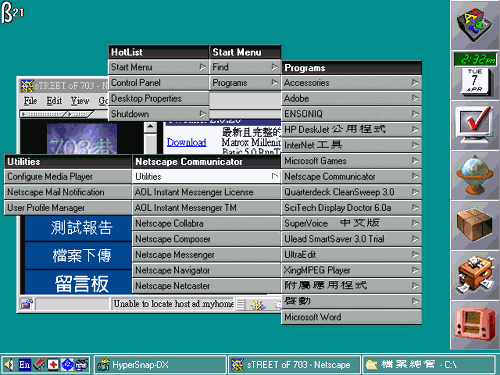This screenshot has width=500, height=375.
Task: Click the red cross card tray icon
Action: [53, 365]
